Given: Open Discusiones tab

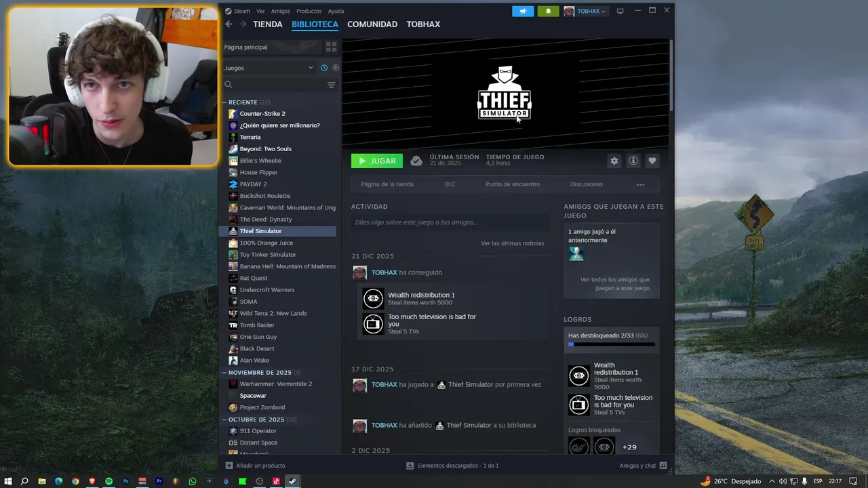Looking at the screenshot, I should point(587,184).
